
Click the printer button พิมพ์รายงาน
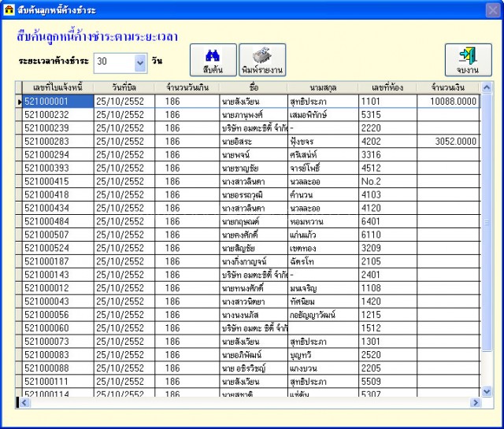[262, 60]
